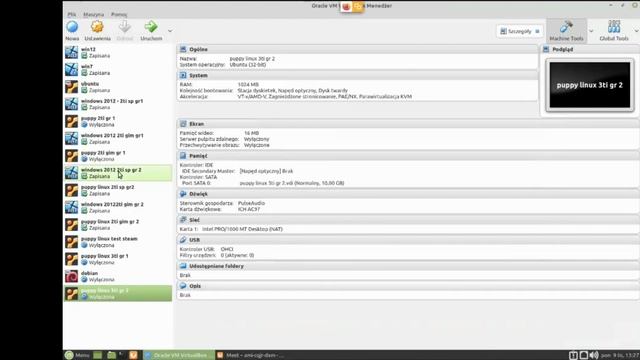Click the Szczegóły details button

pyautogui.click(x=520, y=31)
